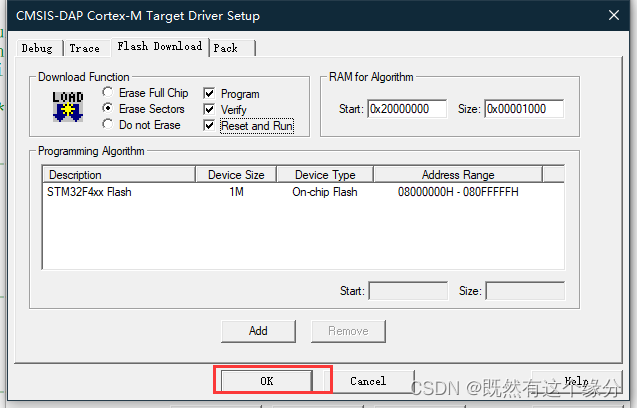The width and height of the screenshot is (637, 408).
Task: Click the LOAD download icon
Action: point(68,107)
